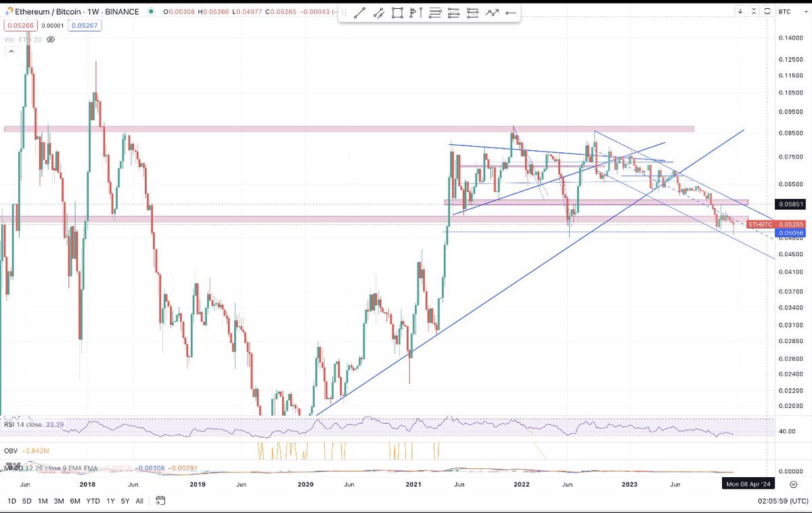The width and height of the screenshot is (812, 513).
Task: Click the 2020 label on the time axis
Action: tap(305, 485)
